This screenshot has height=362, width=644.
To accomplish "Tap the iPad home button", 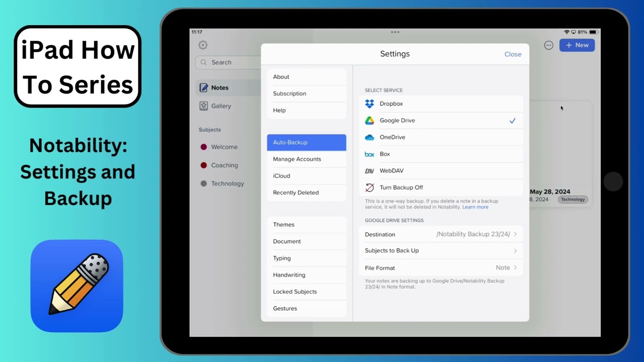I will pyautogui.click(x=613, y=182).
